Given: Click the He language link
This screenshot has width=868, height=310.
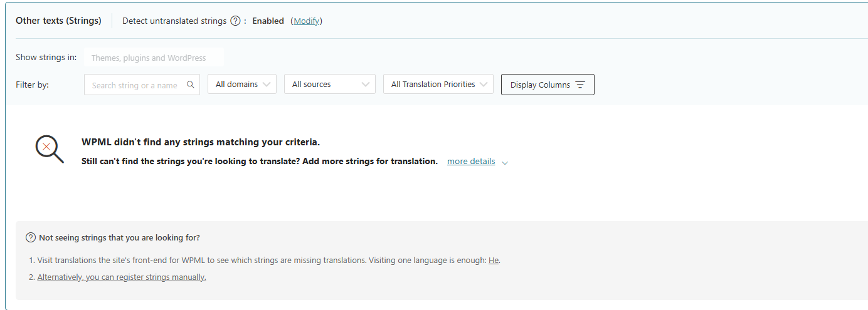Looking at the screenshot, I should pos(494,260).
